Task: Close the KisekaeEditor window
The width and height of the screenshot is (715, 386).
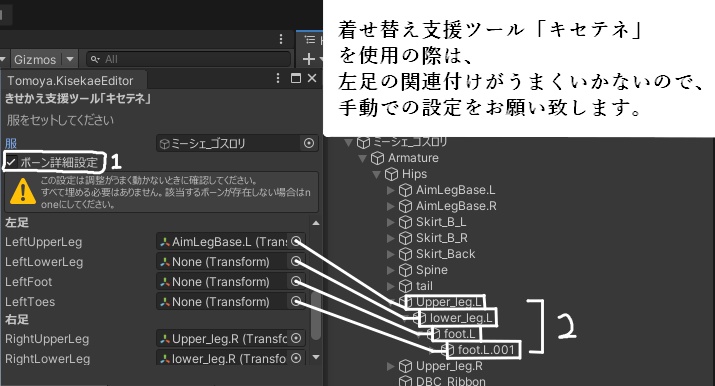Action: (312, 78)
